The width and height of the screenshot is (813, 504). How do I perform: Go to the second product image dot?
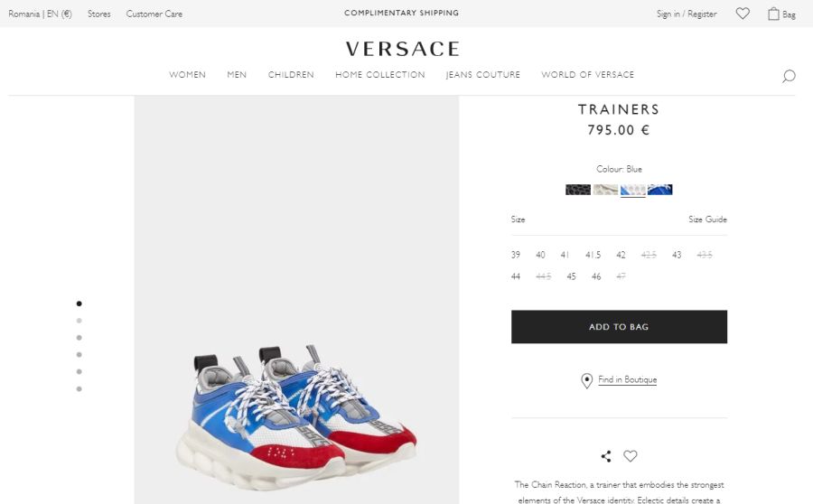79,321
